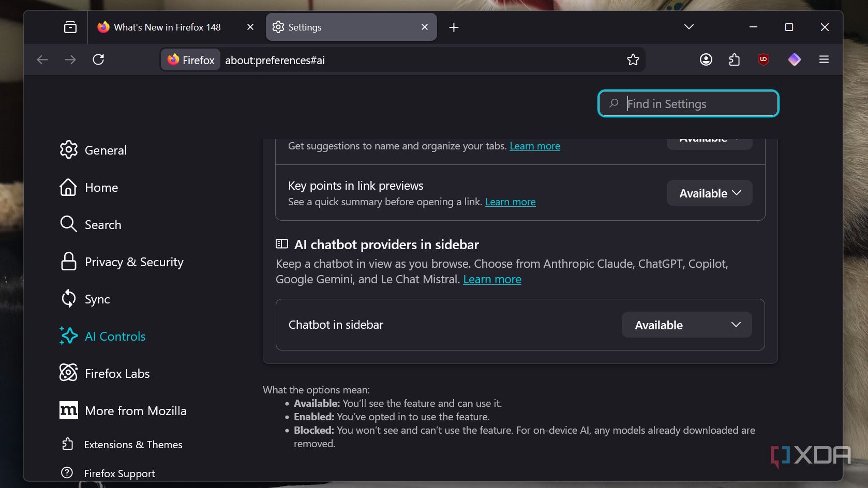Click the purple diamond extension icon
Image resolution: width=868 pixels, height=488 pixels.
tap(795, 60)
